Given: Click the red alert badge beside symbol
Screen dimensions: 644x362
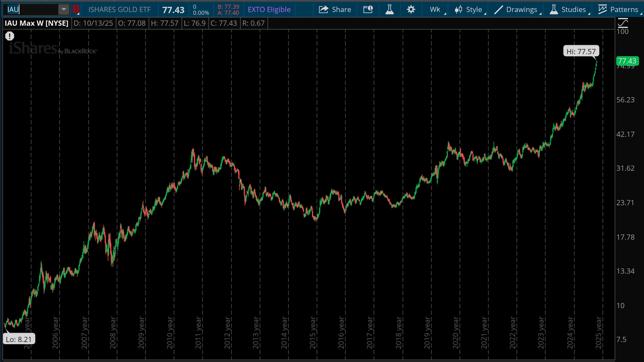Looking at the screenshot, I should coord(76,10).
